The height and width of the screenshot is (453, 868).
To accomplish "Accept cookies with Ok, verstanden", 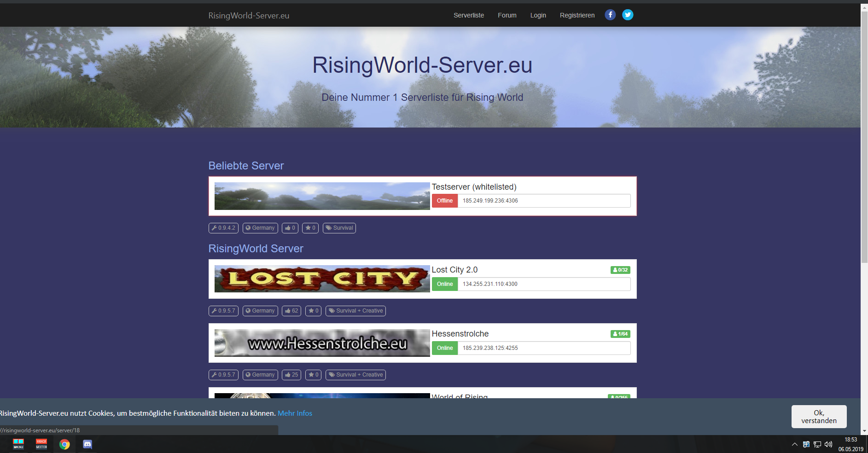I will pyautogui.click(x=819, y=417).
